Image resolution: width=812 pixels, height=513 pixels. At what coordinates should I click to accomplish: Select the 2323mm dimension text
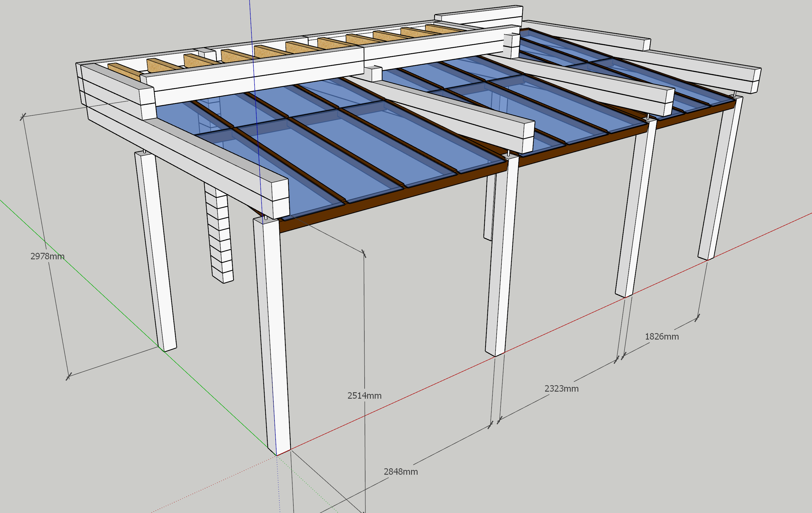coord(561,389)
